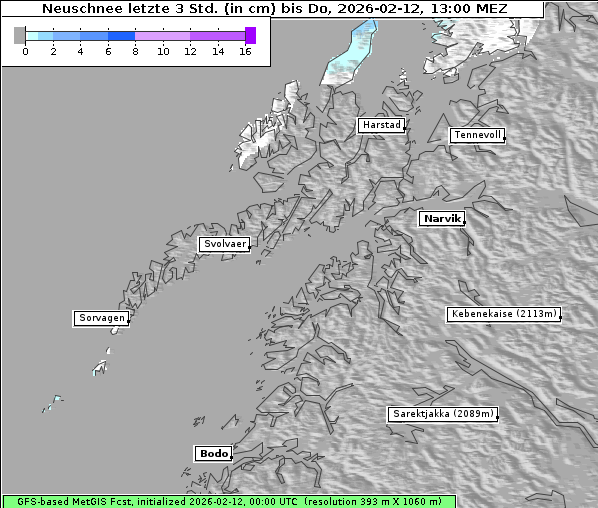Select the Sarektjakka (2089m) mountain label
Viewport: 598px width, 508px height.
(x=443, y=414)
